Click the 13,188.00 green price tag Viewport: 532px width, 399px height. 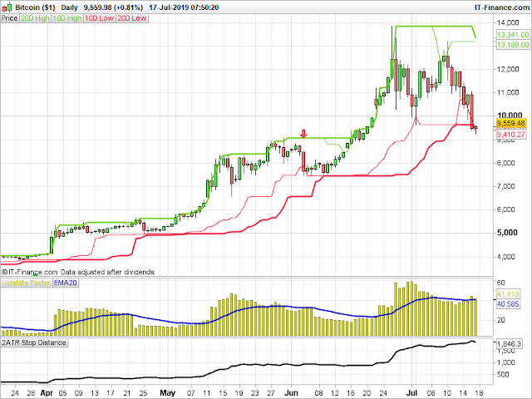click(x=513, y=45)
